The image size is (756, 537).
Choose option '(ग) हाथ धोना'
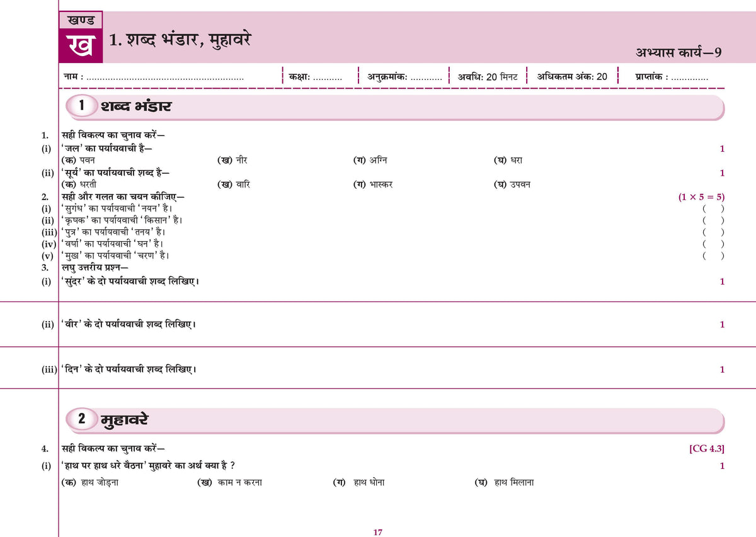click(358, 482)
